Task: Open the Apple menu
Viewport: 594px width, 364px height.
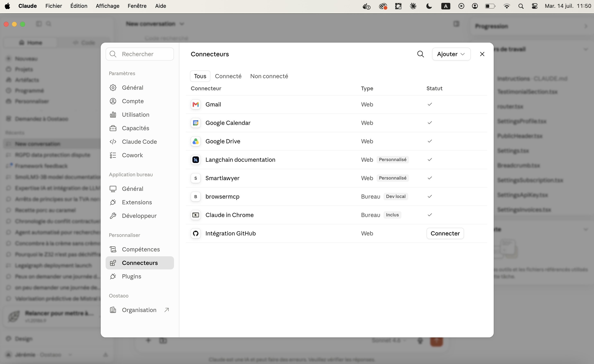Action: (x=8, y=6)
